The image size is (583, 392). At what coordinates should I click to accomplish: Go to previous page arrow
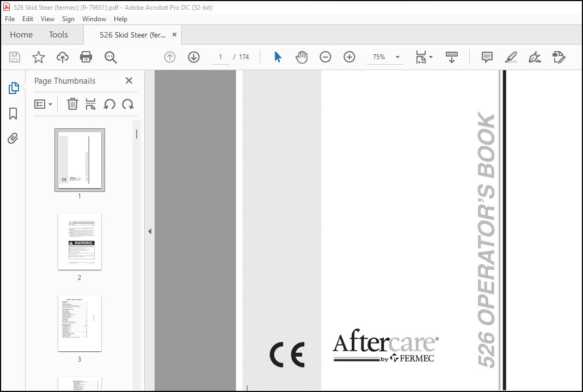[x=169, y=57]
